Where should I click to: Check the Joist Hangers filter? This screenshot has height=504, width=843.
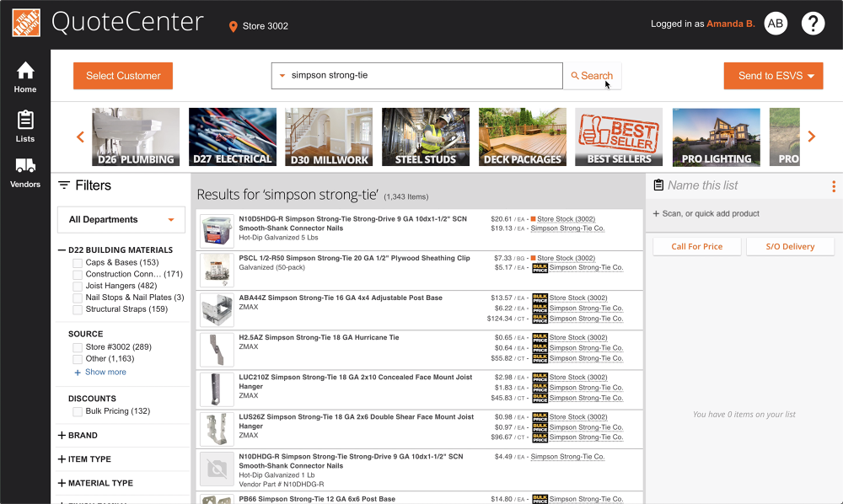tap(78, 287)
